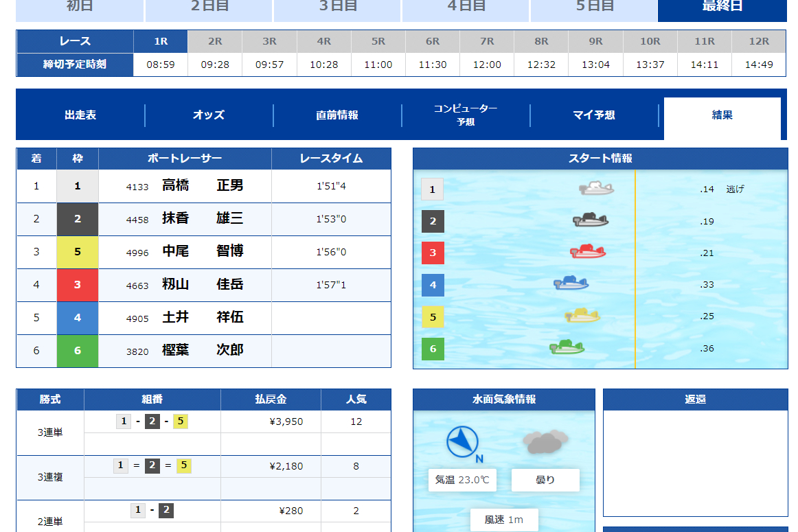Click the red boat icon in lane 3
This screenshot has width=798, height=532.
(588, 252)
